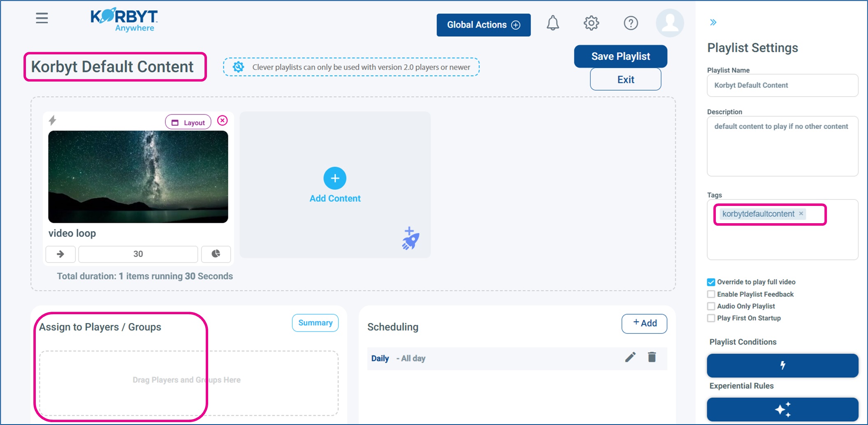Click the Save Playlist button
Image resolution: width=868 pixels, height=425 pixels.
620,56
